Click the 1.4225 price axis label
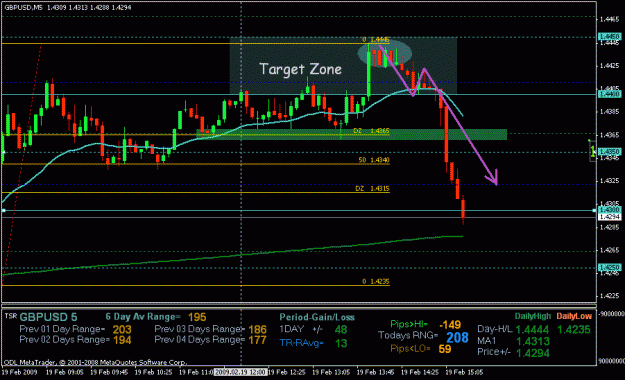The image size is (625, 380). [x=609, y=296]
